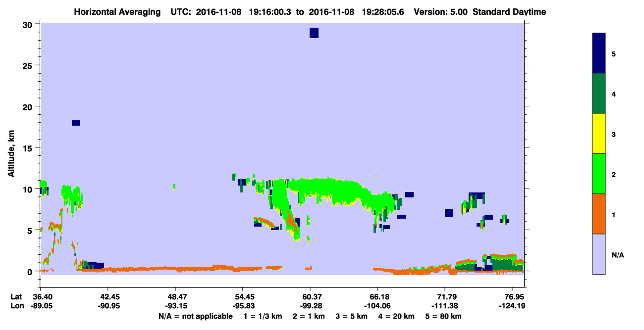Click the longitude value -90.95
This screenshot has height=330, width=644.
108,306
